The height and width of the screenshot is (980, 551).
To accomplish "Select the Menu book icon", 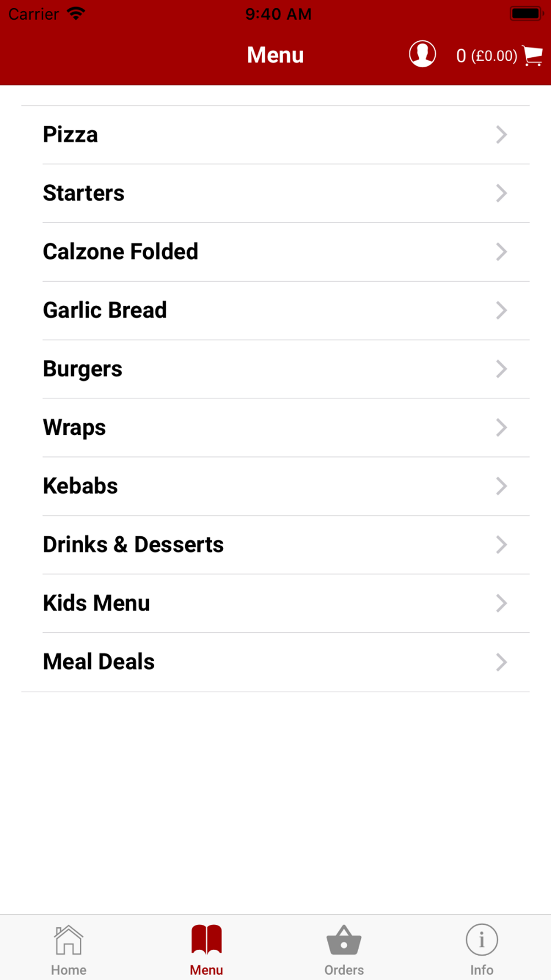I will pos(207,940).
